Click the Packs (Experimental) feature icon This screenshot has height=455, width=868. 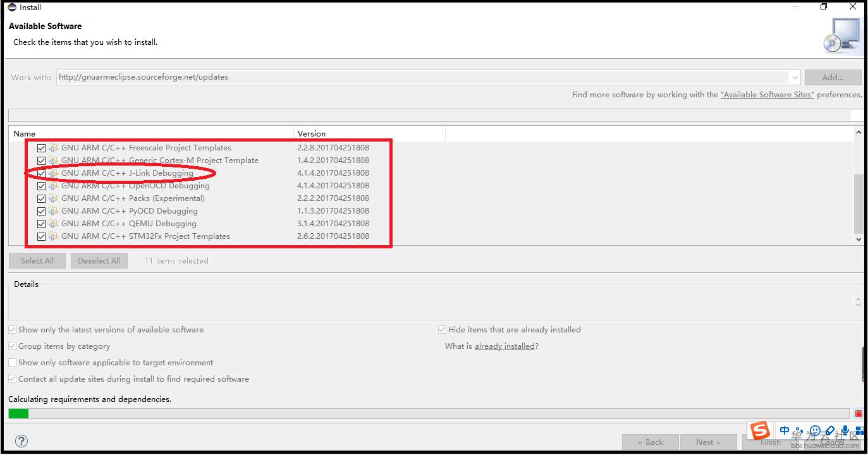[53, 198]
